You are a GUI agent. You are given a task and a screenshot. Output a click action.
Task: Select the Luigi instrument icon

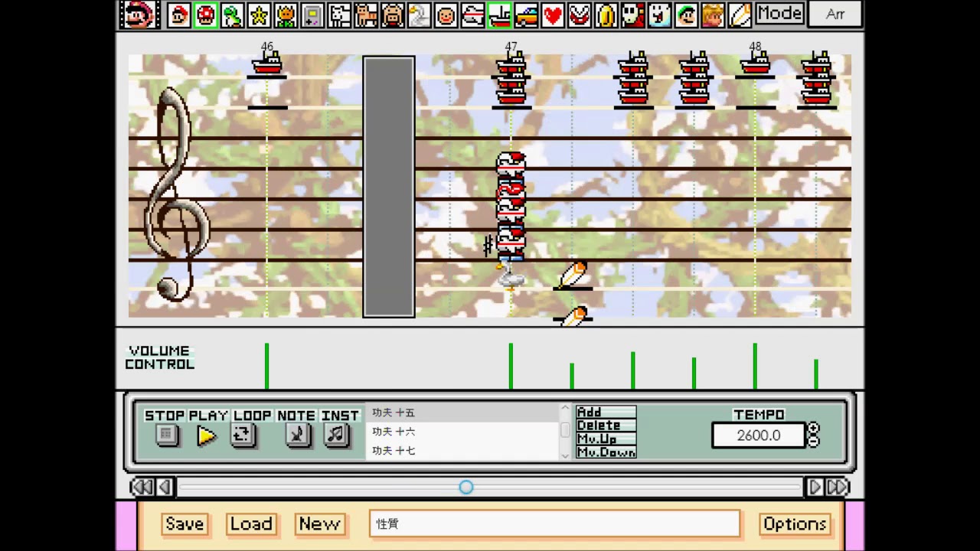coord(687,15)
